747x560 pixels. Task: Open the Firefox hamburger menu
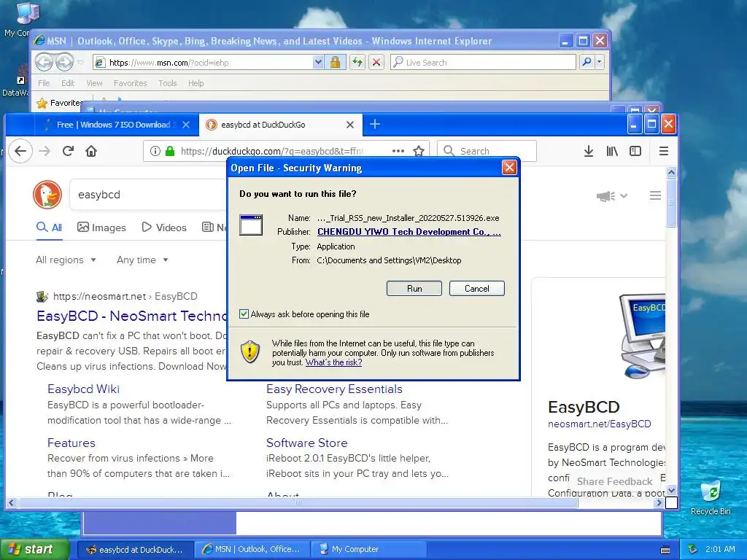click(664, 151)
